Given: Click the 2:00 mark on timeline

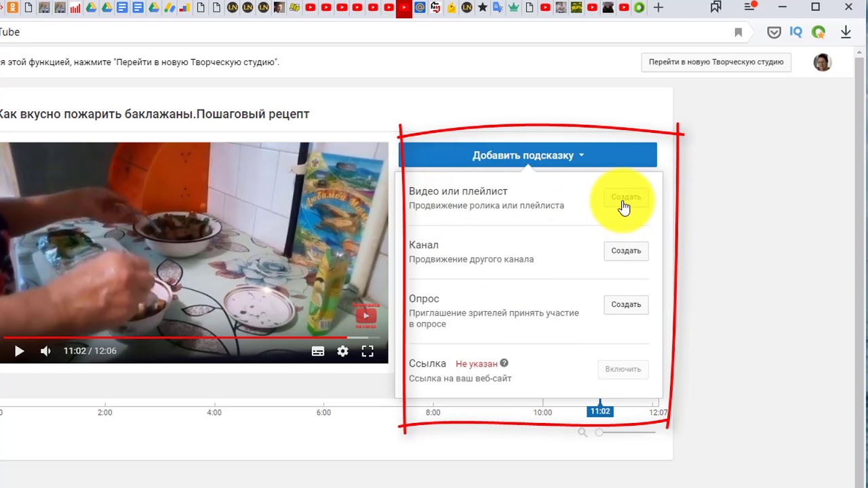Looking at the screenshot, I should (x=104, y=412).
